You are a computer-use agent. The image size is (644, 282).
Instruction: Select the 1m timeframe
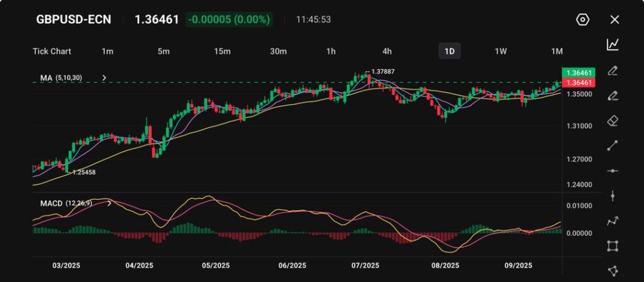pos(108,51)
